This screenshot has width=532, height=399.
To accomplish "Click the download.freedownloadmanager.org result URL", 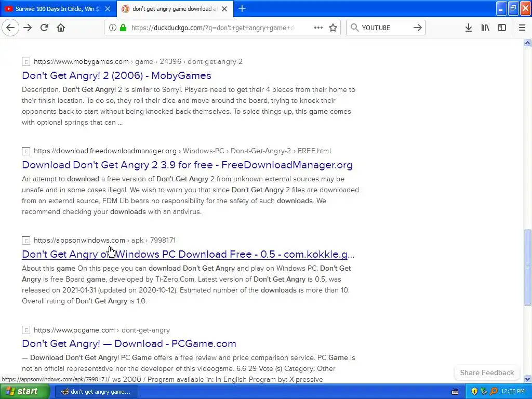I will (x=182, y=151).
